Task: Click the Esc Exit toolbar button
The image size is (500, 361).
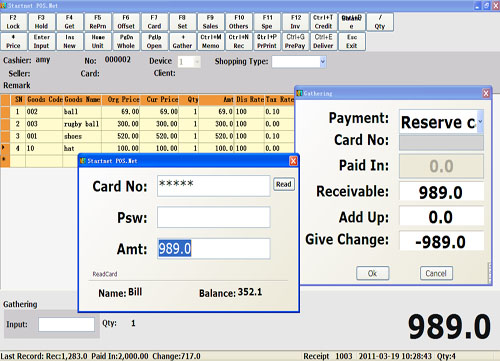Action: 352,41
